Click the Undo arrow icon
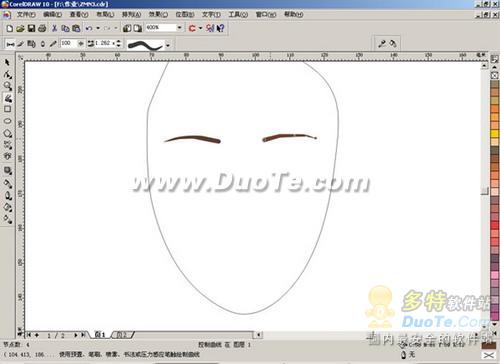The image size is (500, 364). pyautogui.click(x=89, y=28)
